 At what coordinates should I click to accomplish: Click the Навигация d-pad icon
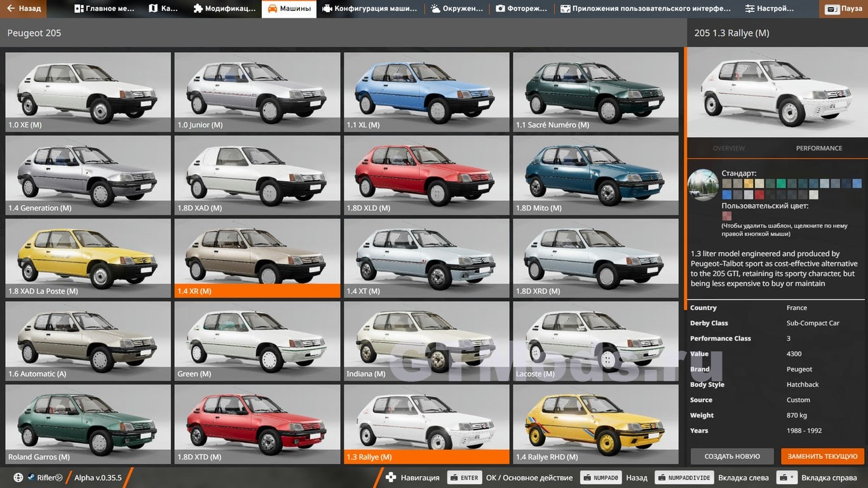pos(391,478)
